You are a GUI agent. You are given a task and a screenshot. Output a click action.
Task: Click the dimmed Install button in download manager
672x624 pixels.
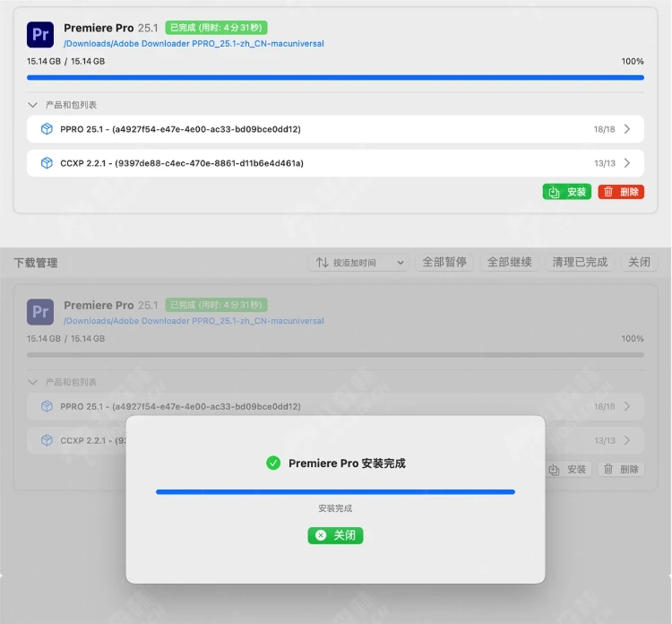click(x=568, y=469)
